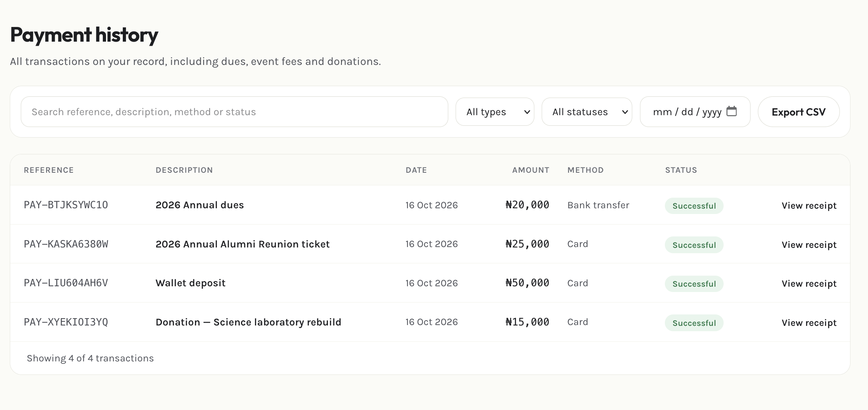Click the DATE column header
The image size is (868, 410).
pos(416,170)
